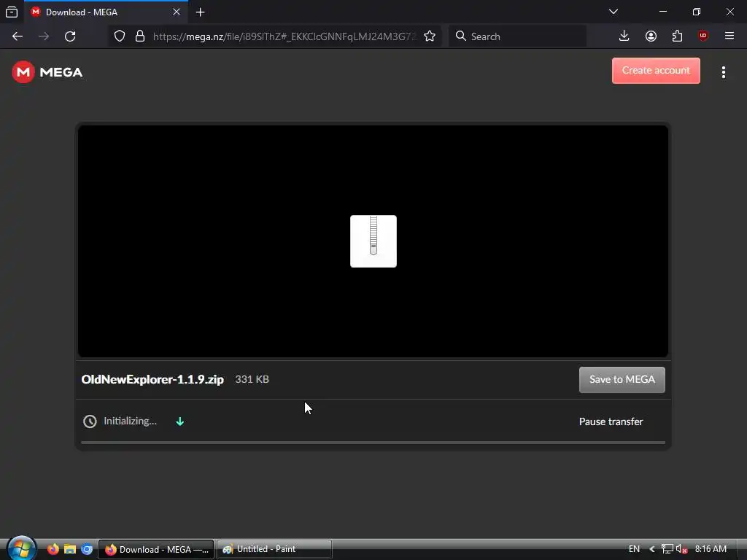The width and height of the screenshot is (747, 560).
Task: Switch to Download - MEGA taskbar button
Action: point(156,549)
